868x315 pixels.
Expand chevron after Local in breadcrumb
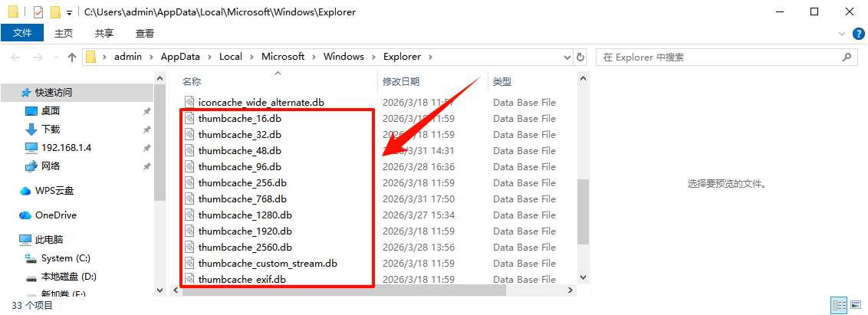[x=252, y=57]
